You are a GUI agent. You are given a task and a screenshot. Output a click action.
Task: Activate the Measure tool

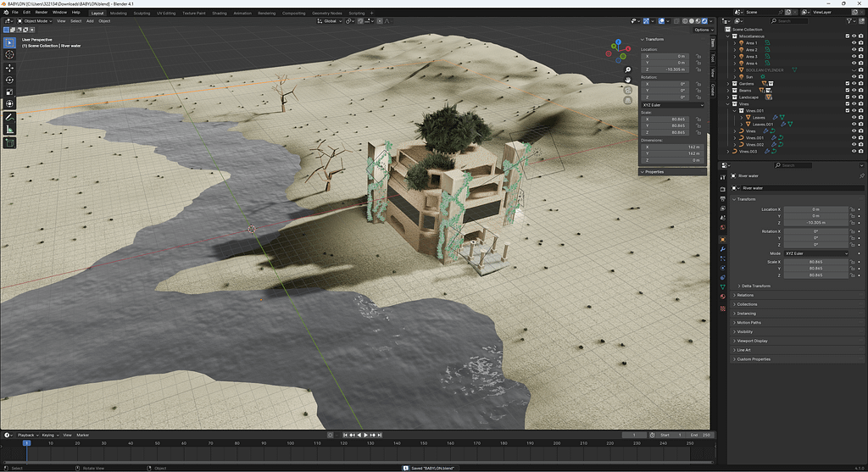click(x=10, y=129)
